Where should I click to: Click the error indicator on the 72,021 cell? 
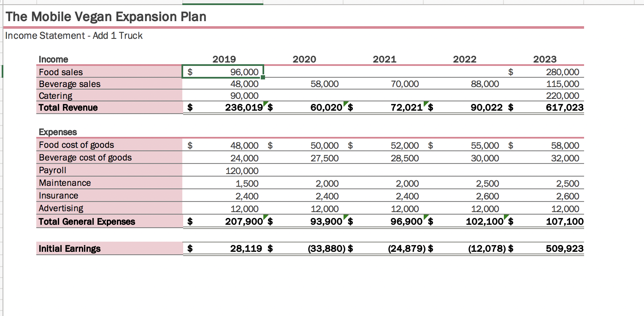(x=425, y=104)
